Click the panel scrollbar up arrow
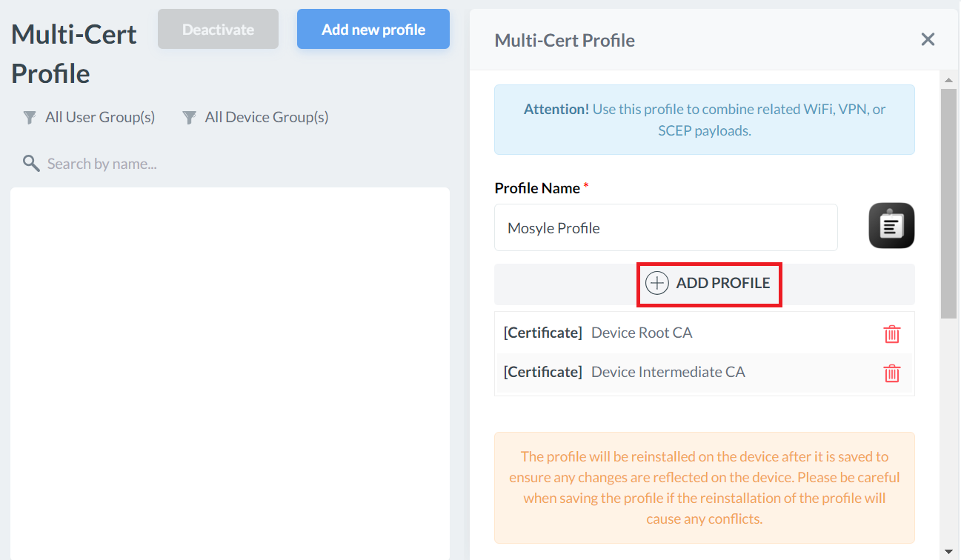The width and height of the screenshot is (961, 560). point(948,79)
